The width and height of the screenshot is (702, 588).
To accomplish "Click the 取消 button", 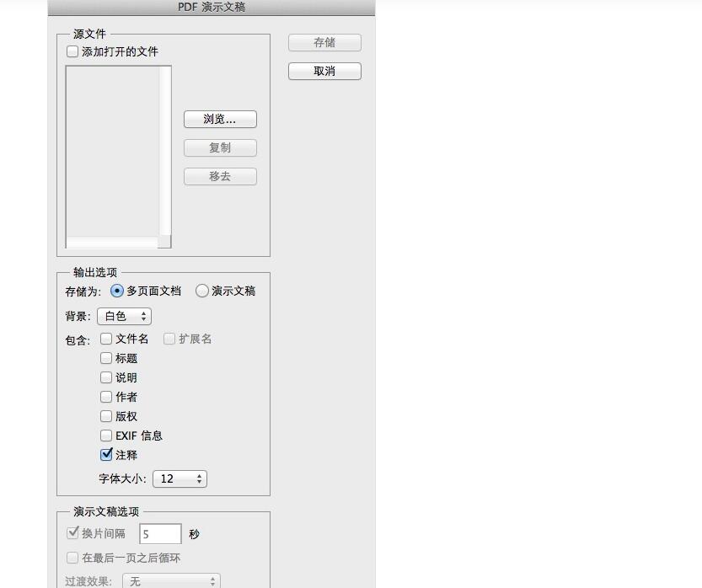I will click(324, 71).
